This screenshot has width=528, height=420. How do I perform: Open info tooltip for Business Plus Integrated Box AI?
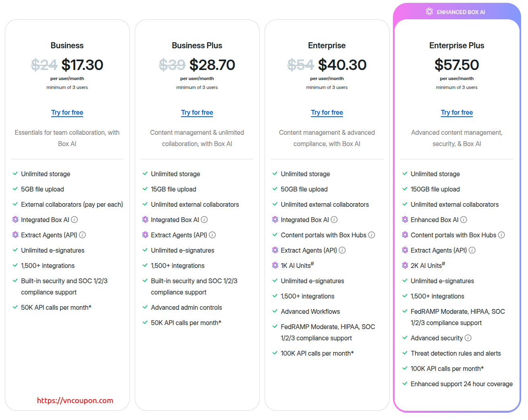[x=204, y=220]
